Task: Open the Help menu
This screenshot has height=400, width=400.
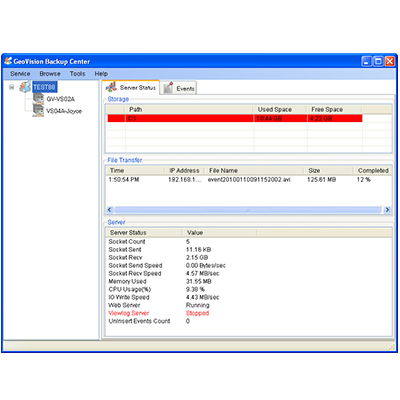Action: pos(101,74)
